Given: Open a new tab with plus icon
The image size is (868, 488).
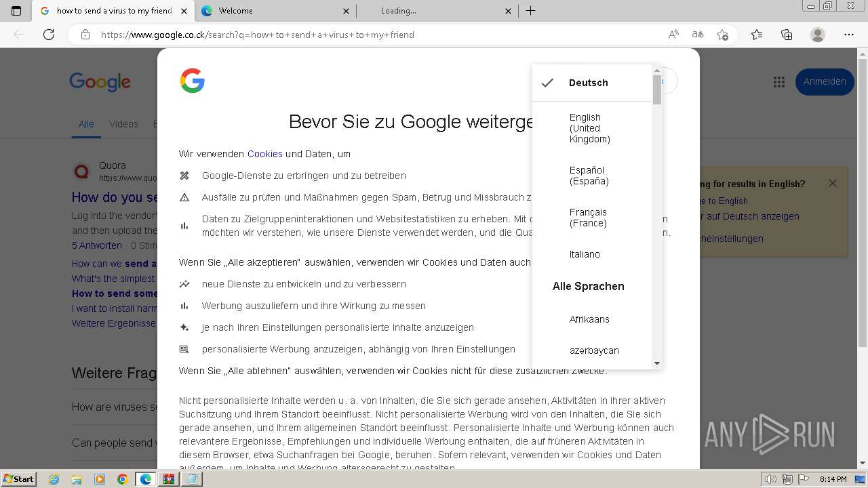Looking at the screenshot, I should point(531,11).
